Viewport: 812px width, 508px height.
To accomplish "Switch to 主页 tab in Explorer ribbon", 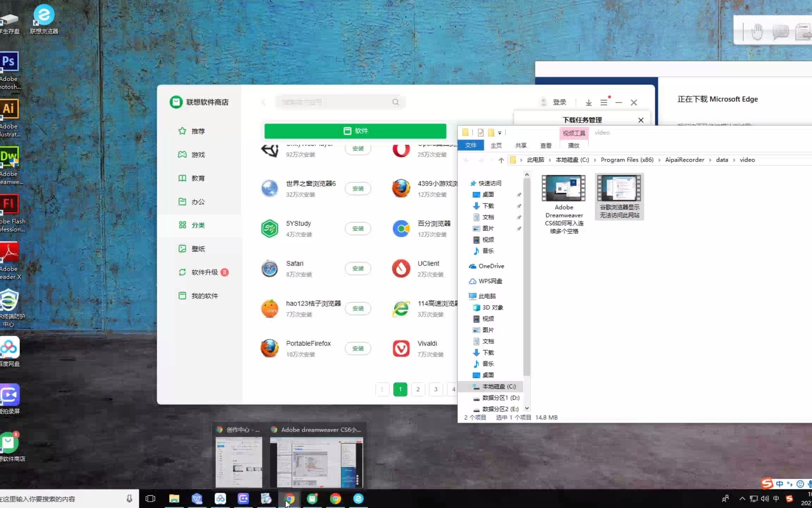I will tap(496, 145).
